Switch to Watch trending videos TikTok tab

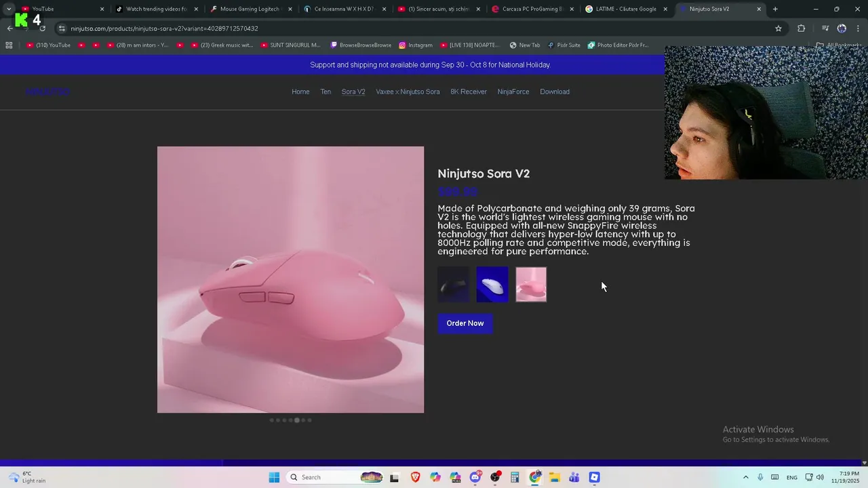157,9
